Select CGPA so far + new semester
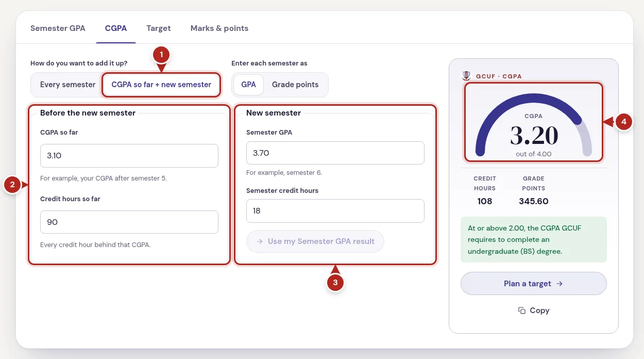The width and height of the screenshot is (644, 359). (161, 85)
